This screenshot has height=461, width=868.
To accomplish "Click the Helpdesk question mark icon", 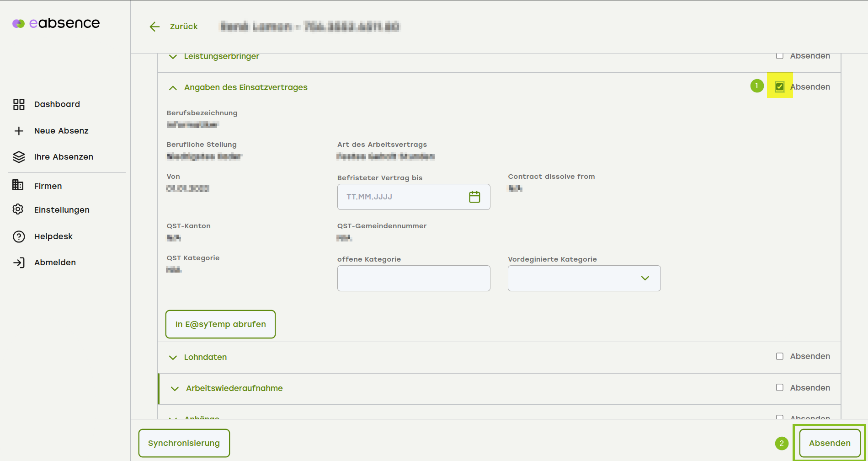I will click(19, 236).
